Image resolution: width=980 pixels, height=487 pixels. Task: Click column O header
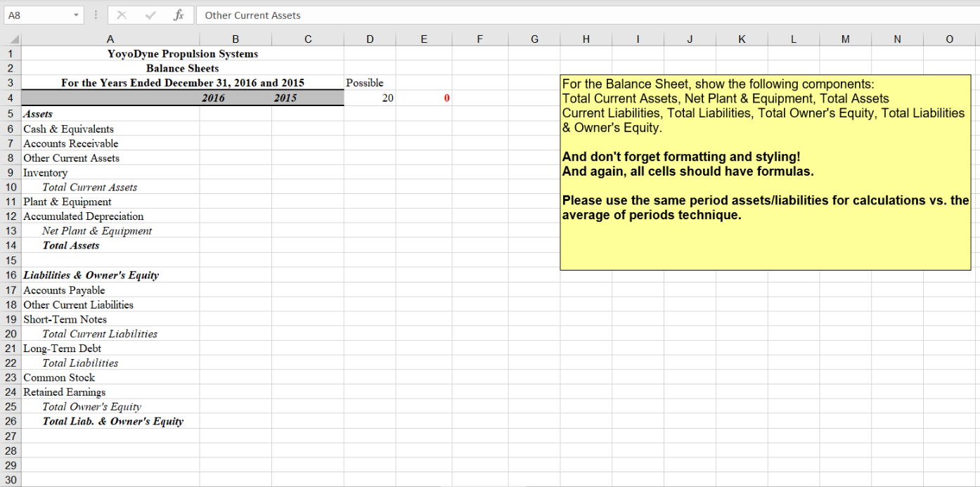[948, 39]
